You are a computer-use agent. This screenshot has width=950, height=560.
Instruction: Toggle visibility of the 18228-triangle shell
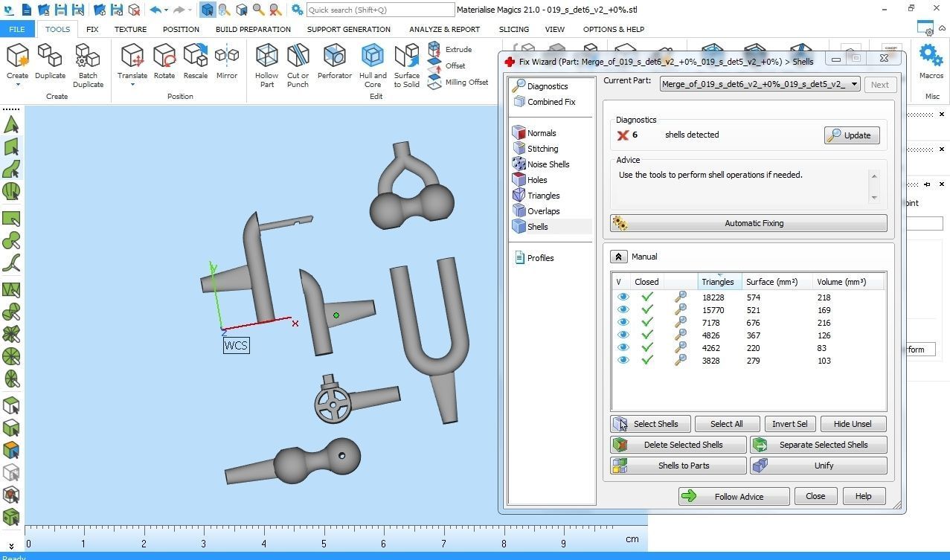[623, 297]
